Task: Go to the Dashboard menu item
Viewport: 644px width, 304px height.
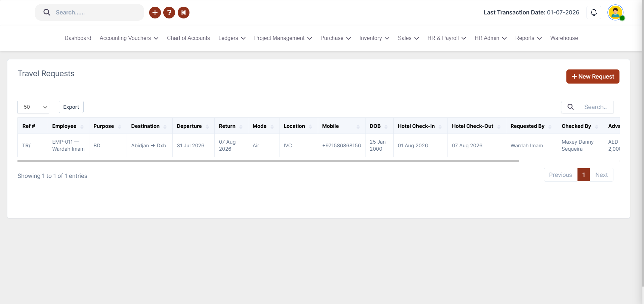Action: [78, 38]
